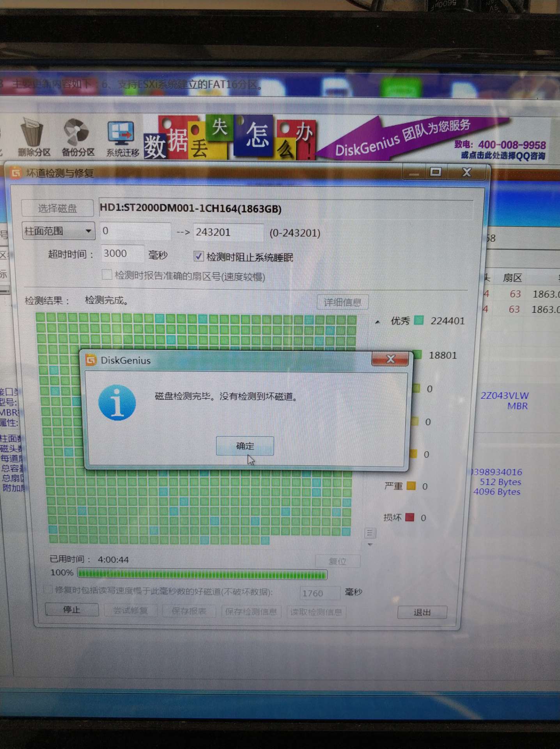Click the 停止 button
The width and height of the screenshot is (560, 749).
point(72,609)
